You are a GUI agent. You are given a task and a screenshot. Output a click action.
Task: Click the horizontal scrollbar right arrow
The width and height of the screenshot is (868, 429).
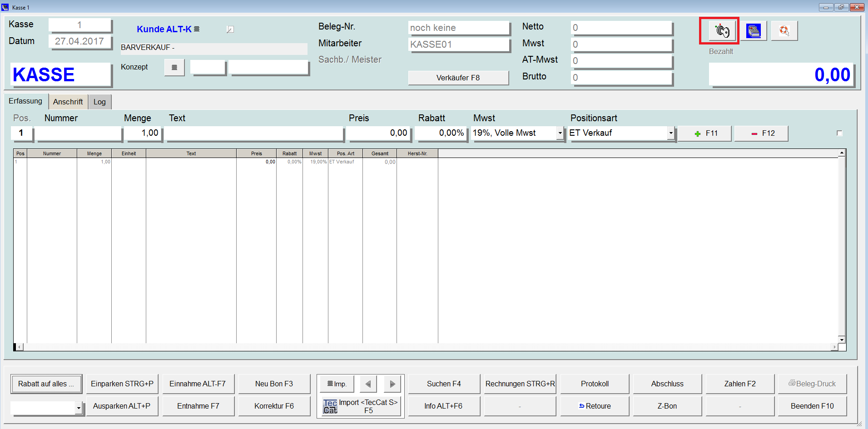coord(834,347)
